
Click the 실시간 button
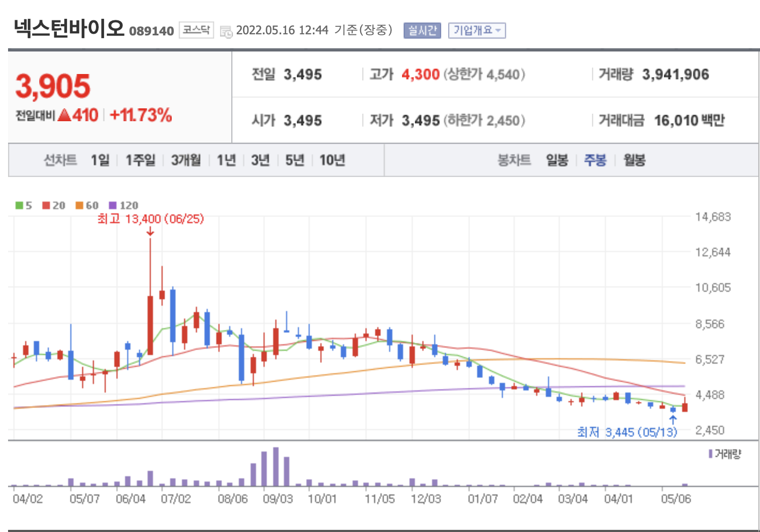pyautogui.click(x=422, y=31)
